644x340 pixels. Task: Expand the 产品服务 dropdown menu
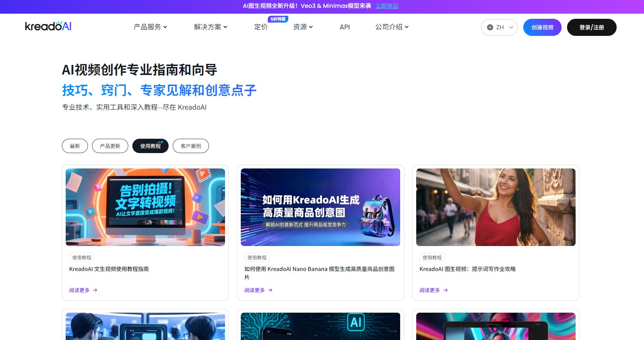[150, 27]
